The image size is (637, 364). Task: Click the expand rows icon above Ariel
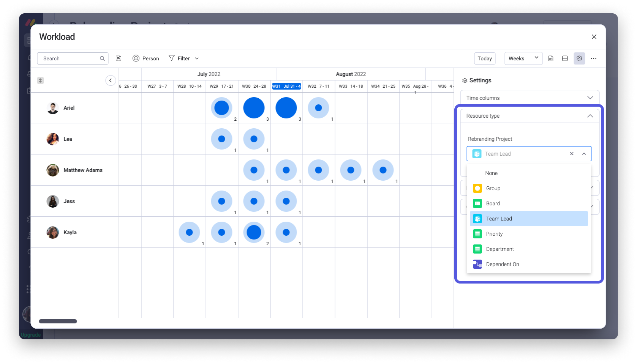click(x=40, y=80)
